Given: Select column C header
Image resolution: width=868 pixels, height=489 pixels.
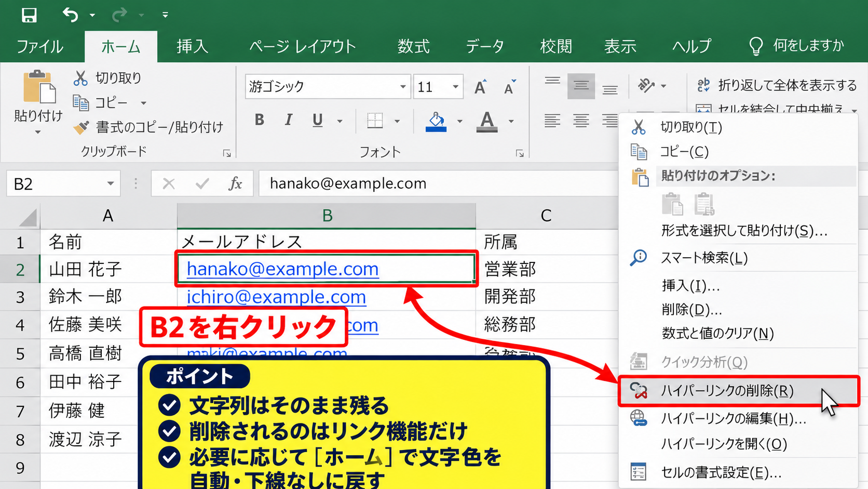Looking at the screenshot, I should pyautogui.click(x=546, y=216).
